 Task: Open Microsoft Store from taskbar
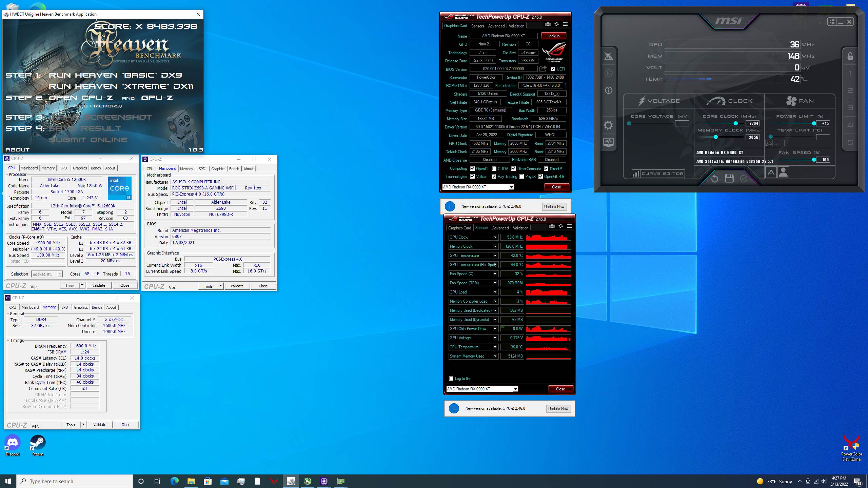tap(208, 481)
